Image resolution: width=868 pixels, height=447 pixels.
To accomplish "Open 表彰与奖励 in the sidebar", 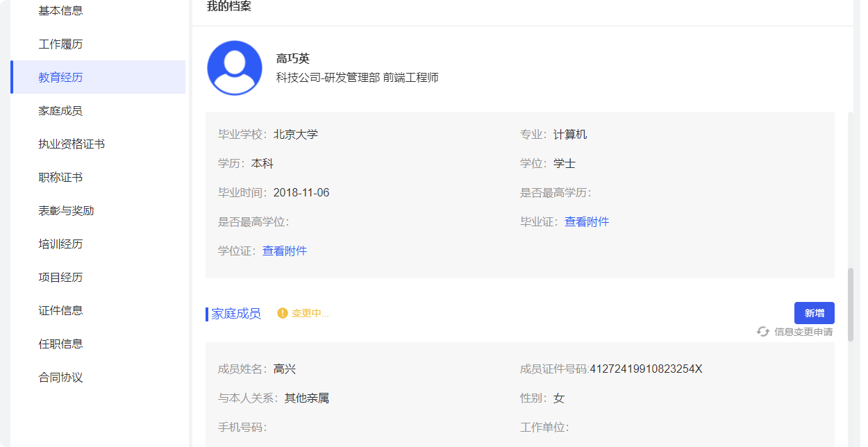I will tap(66, 211).
